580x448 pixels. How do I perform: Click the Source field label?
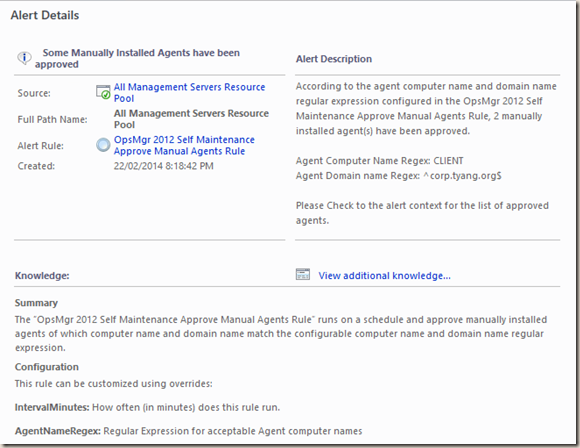point(34,93)
